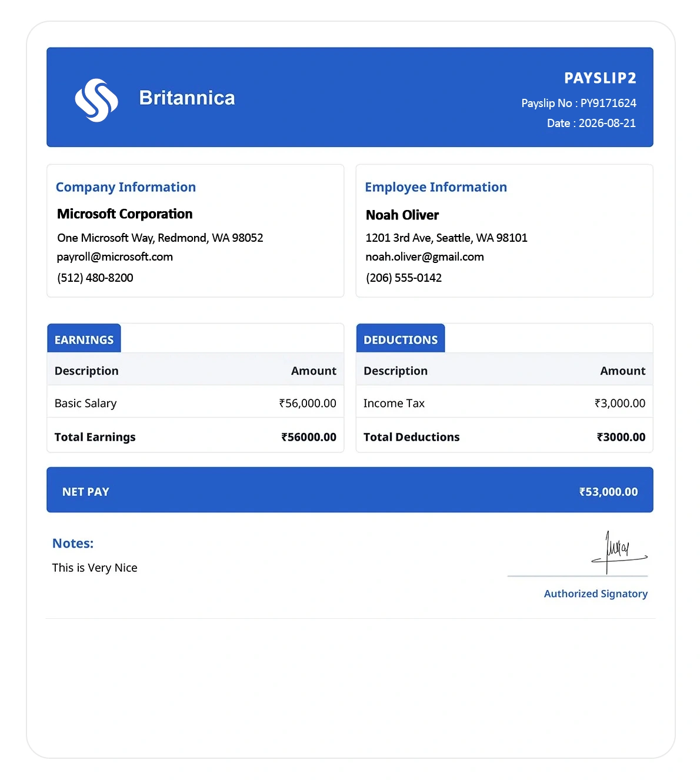Click the Notes: heading
The height and width of the screenshot is (780, 700).
pyautogui.click(x=73, y=544)
